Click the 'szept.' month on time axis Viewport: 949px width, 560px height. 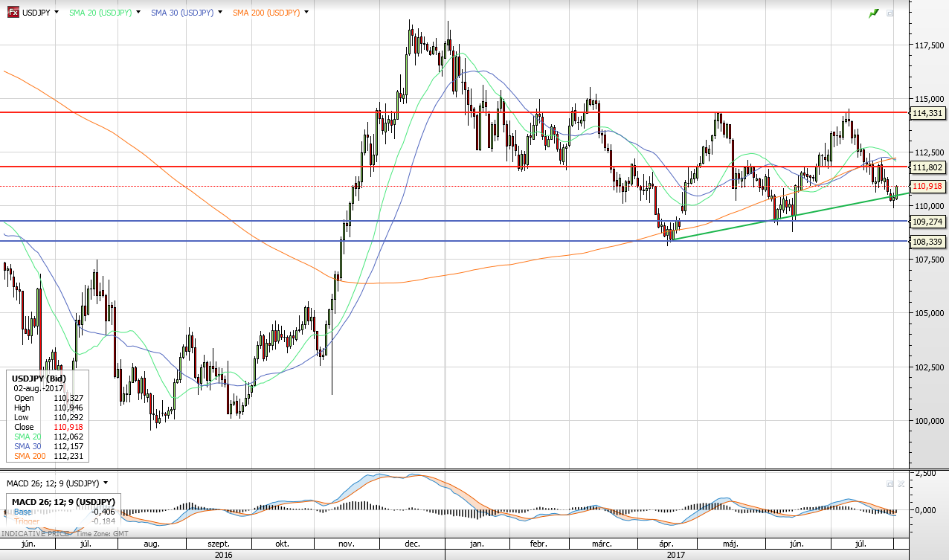218,544
